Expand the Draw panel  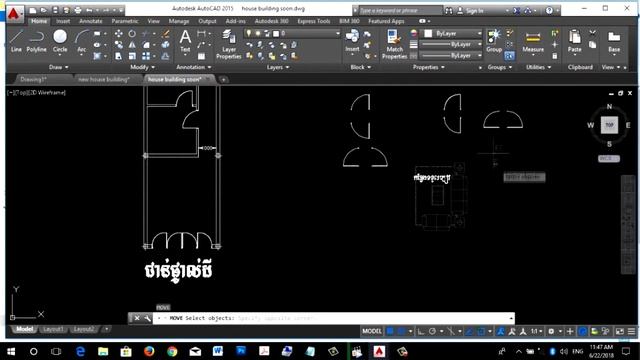point(58,67)
